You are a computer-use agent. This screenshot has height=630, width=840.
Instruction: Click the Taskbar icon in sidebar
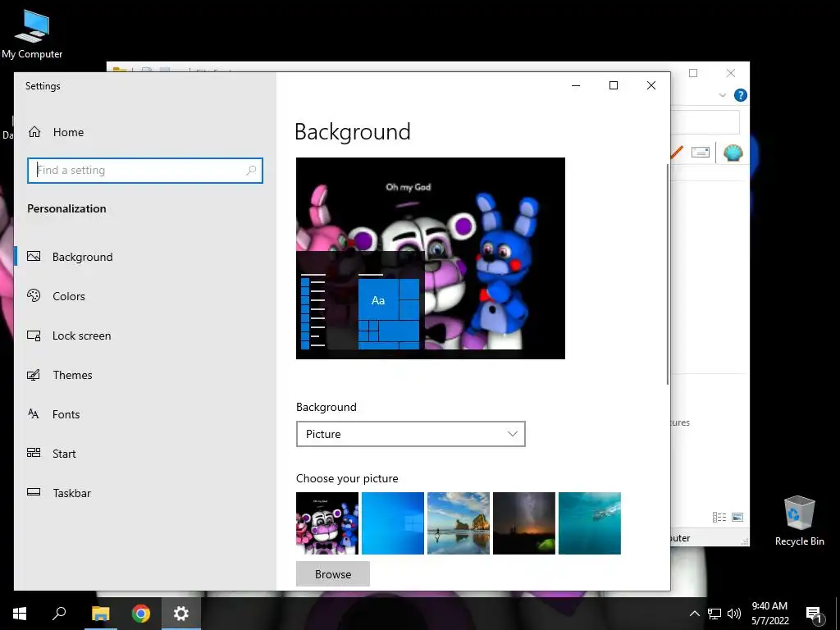click(34, 492)
